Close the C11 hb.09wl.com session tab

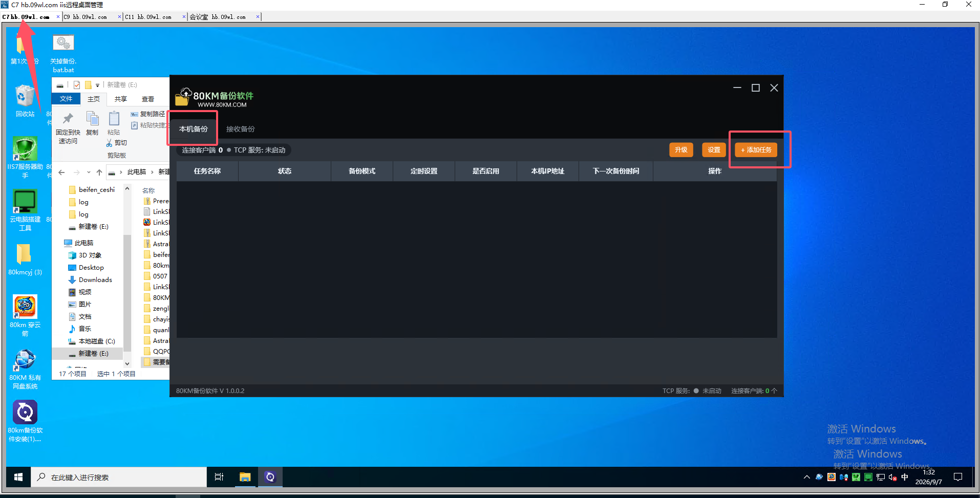coord(184,17)
